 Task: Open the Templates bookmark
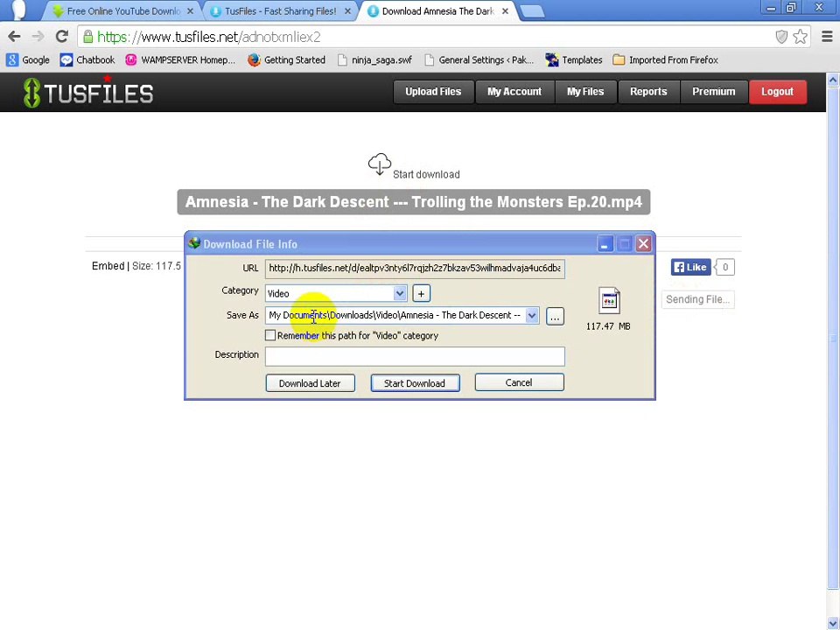[x=574, y=60]
